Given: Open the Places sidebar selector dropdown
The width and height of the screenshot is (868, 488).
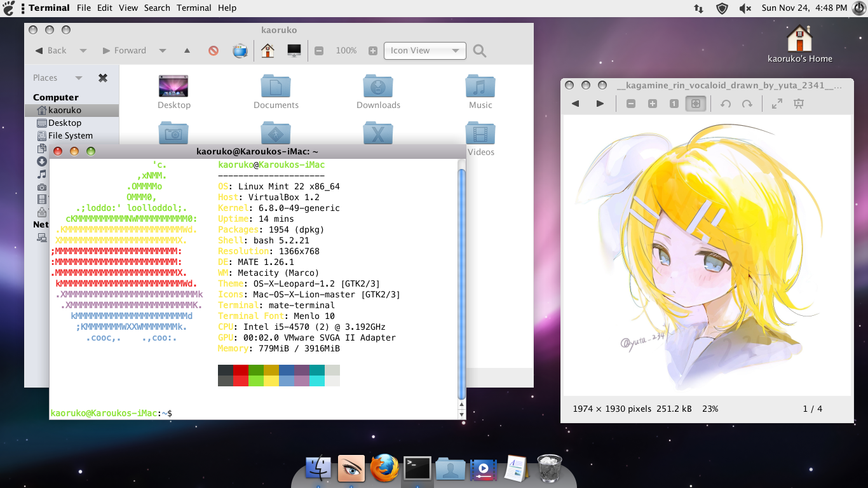Looking at the screenshot, I should tap(79, 78).
